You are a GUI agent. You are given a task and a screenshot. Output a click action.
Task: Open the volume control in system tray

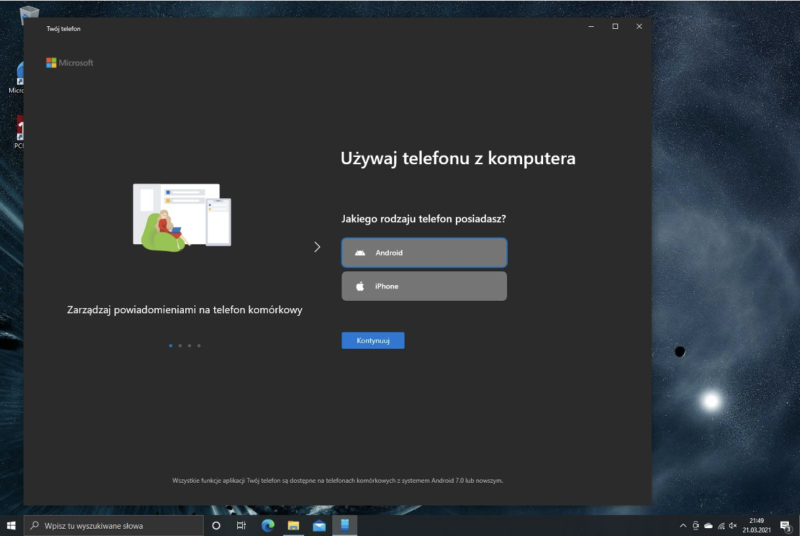[x=733, y=525]
